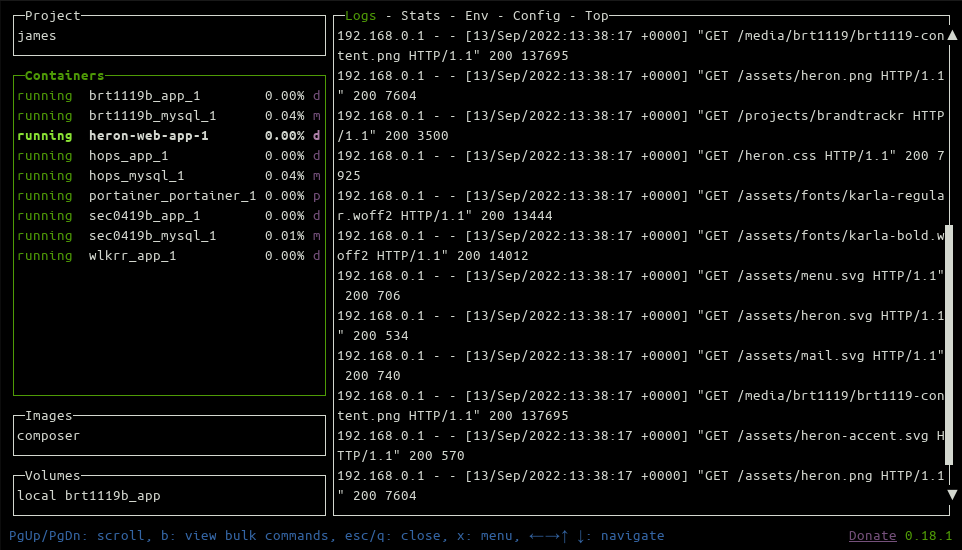Click log line for /assets/mail.svg
Viewport: 962px width, 550px height.
(x=641, y=365)
